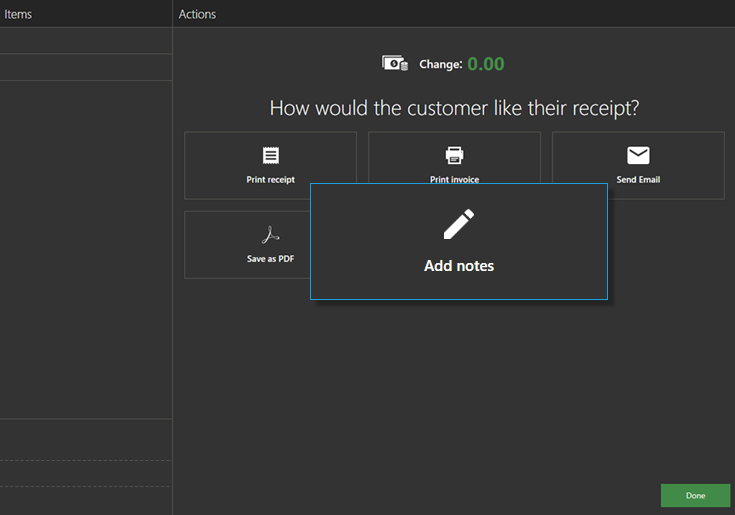Click the printer icon for invoice
The image size is (735, 515).
coord(454,156)
